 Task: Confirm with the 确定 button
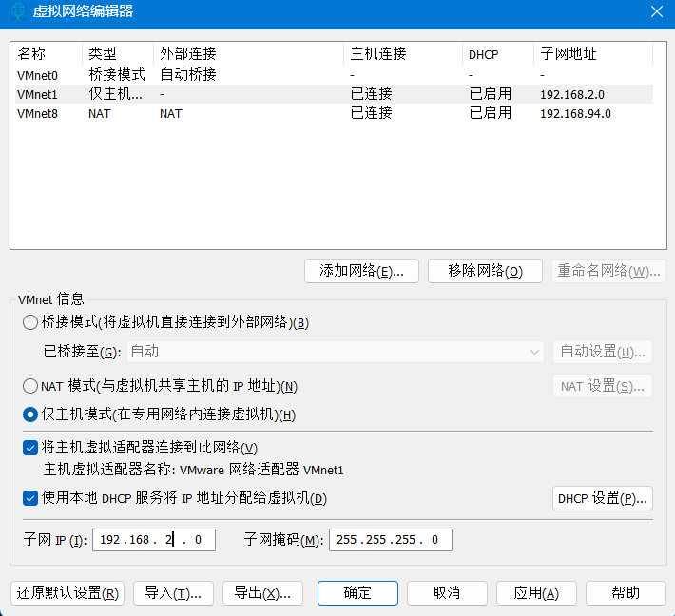click(x=357, y=593)
